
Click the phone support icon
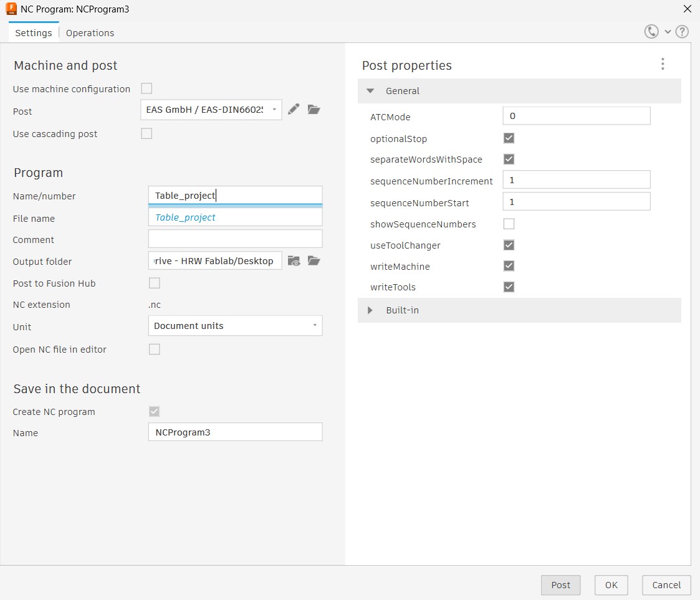coord(651,32)
